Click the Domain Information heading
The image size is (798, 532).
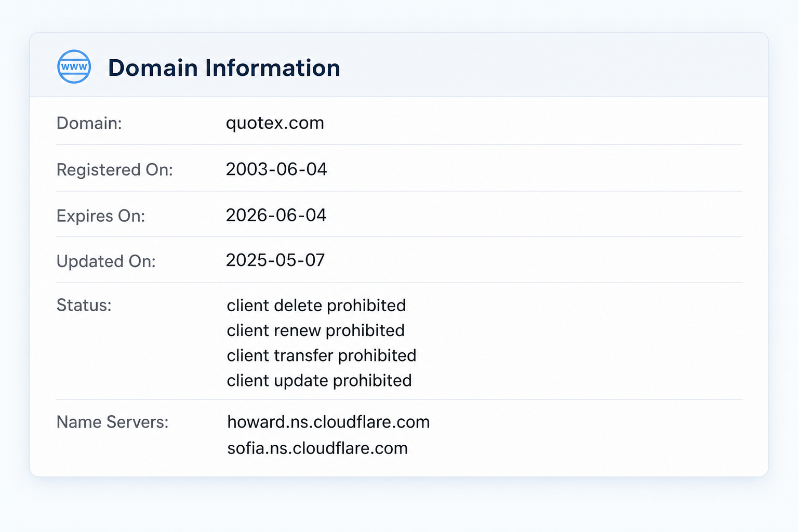224,68
